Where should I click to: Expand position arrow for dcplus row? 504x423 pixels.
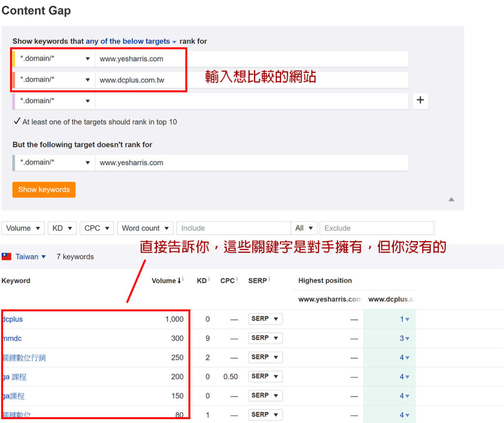407,320
